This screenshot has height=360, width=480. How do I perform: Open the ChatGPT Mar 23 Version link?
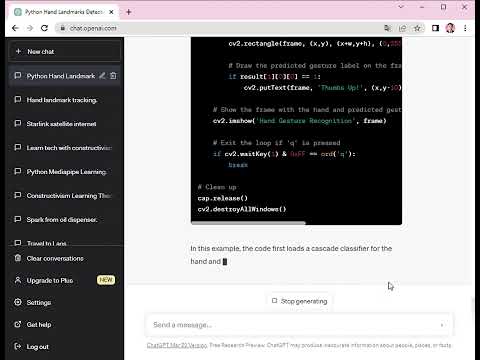(x=177, y=345)
